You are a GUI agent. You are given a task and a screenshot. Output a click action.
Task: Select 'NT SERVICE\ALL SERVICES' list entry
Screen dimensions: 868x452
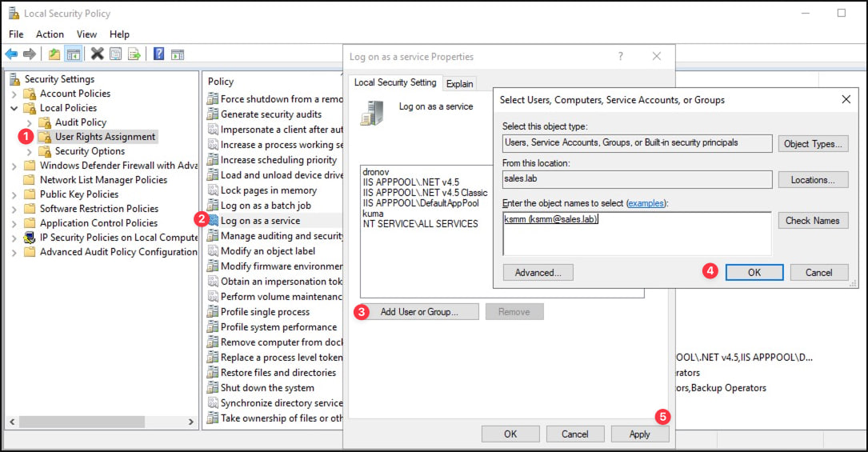tap(420, 223)
